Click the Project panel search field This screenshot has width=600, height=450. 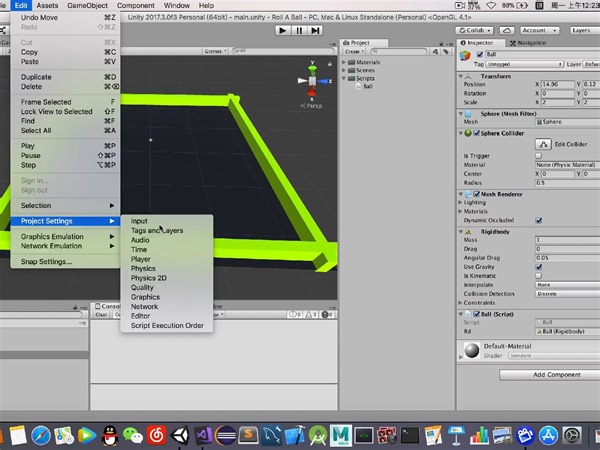pyautogui.click(x=399, y=51)
